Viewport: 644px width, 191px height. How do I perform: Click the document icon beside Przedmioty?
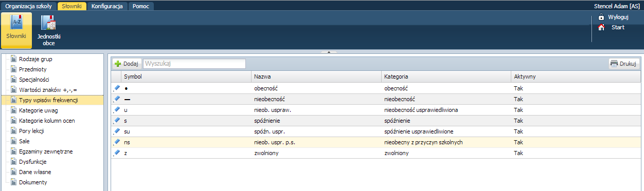click(x=14, y=69)
